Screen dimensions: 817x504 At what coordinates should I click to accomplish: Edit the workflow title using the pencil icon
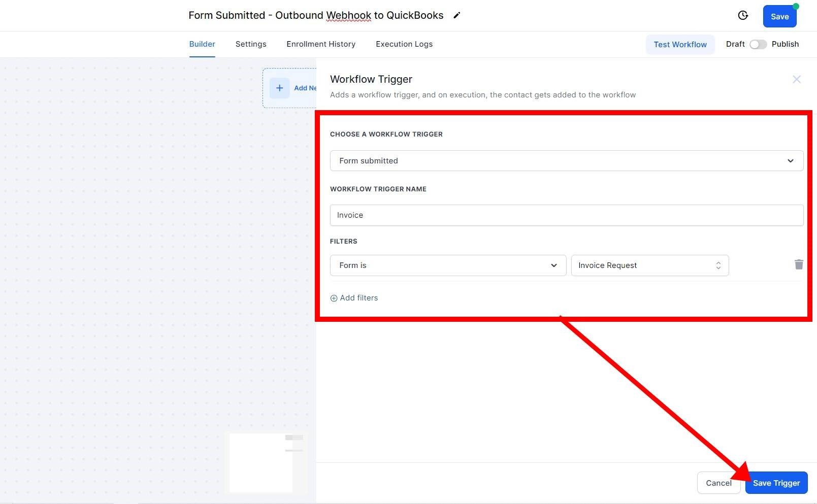pos(456,15)
